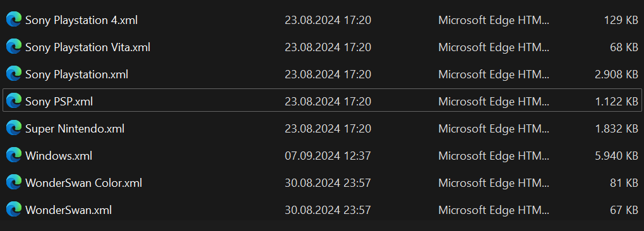
Task: Click the Edge icon for Sony Playstation Vita.xml
Action: [13, 47]
